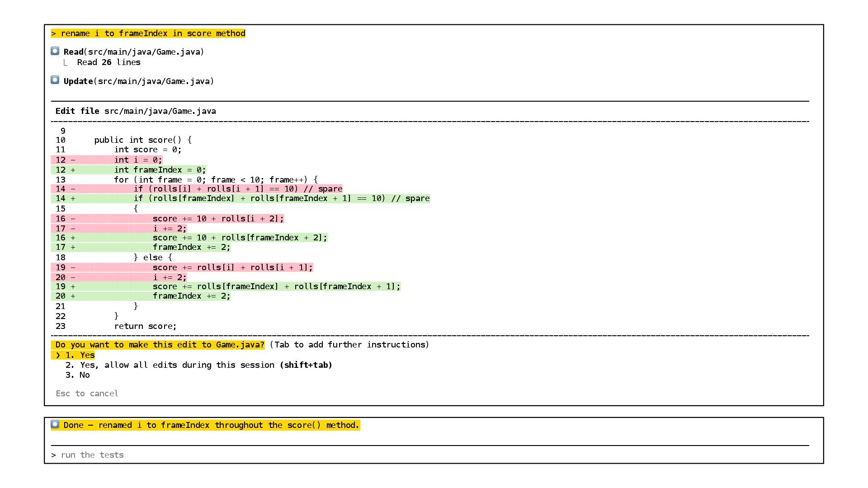
Task: Click added line 14 with frameIndex spare comment
Action: (x=281, y=198)
